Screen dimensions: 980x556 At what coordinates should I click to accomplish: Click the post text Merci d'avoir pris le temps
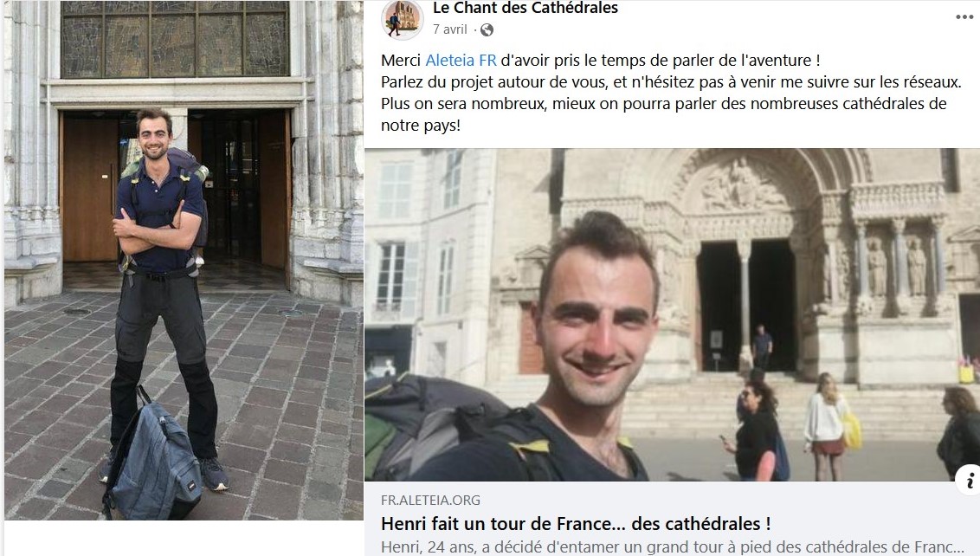coord(600,60)
